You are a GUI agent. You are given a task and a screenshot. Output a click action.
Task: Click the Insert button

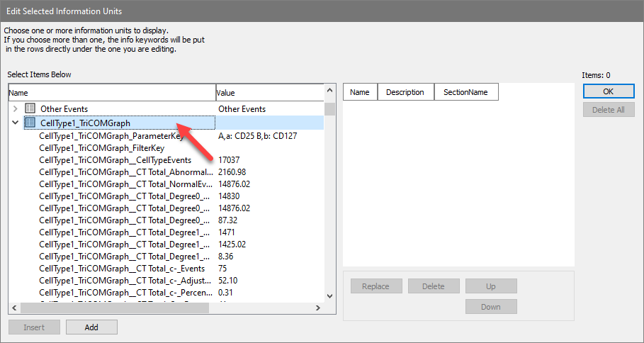click(x=33, y=327)
